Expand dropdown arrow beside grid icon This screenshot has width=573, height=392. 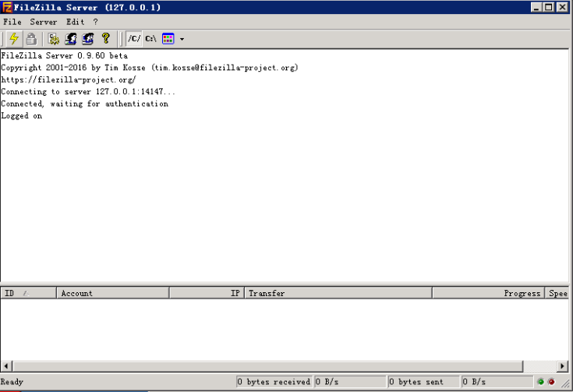(x=182, y=39)
